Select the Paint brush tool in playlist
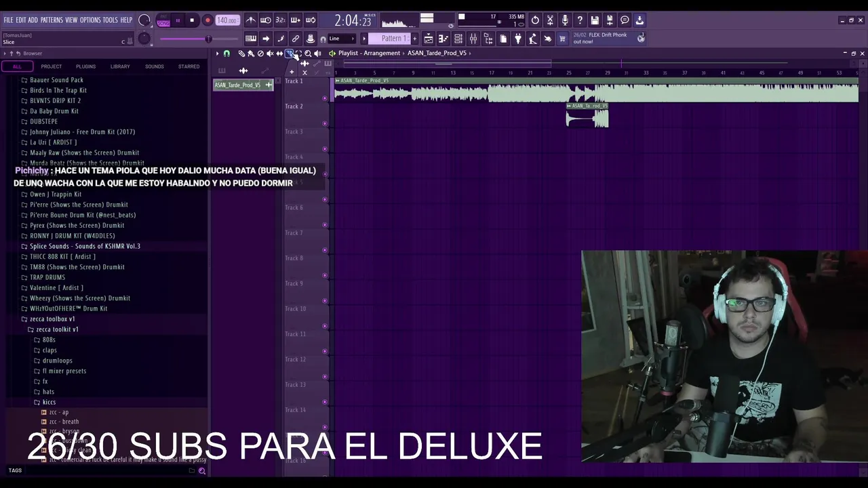The height and width of the screenshot is (488, 868). pyautogui.click(x=251, y=54)
